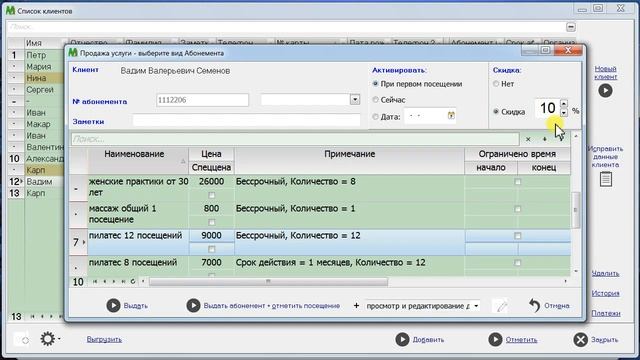Viewport: 640px width, 360px height.
Task: Click the play icon for Выдать абонемент
Action: click(193, 305)
